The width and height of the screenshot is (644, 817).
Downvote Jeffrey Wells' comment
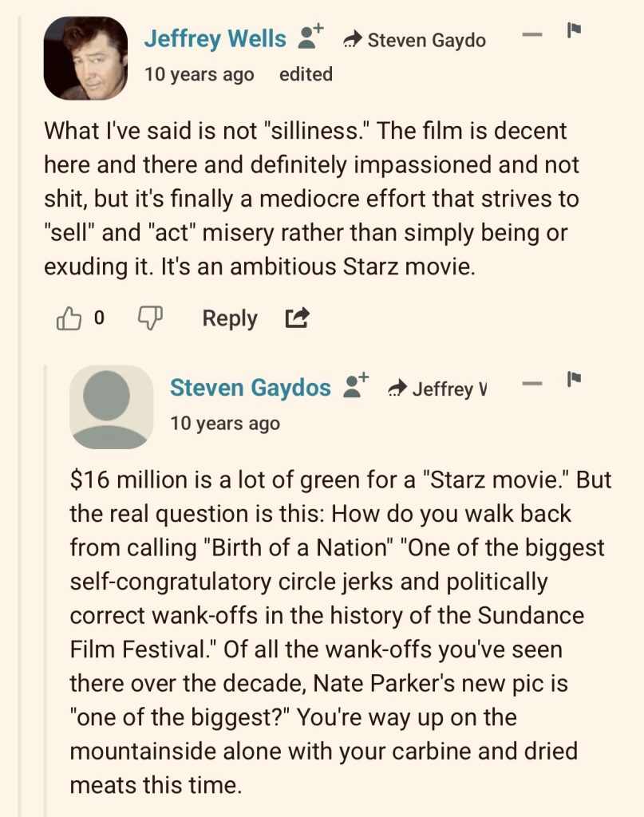(x=150, y=318)
